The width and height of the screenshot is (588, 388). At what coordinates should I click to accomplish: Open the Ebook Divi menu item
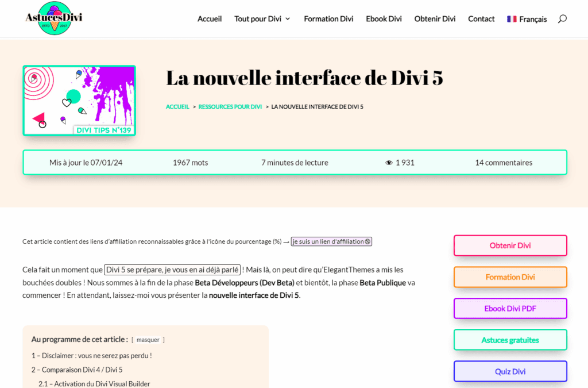point(384,19)
